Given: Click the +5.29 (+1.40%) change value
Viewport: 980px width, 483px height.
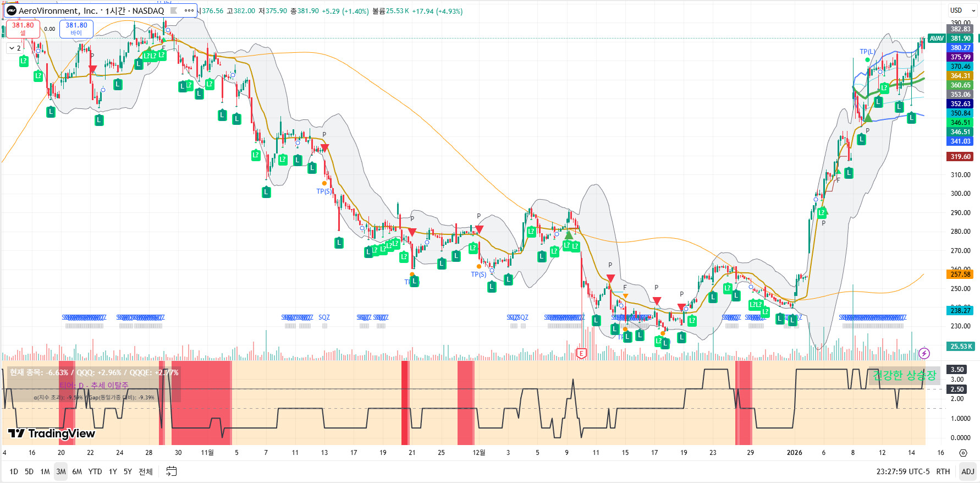Looking at the screenshot, I should (x=345, y=11).
